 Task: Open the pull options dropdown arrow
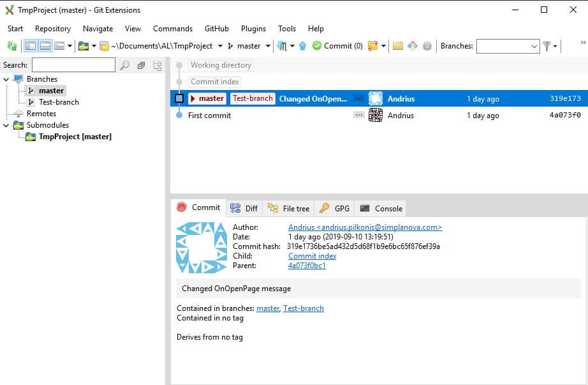(x=383, y=46)
